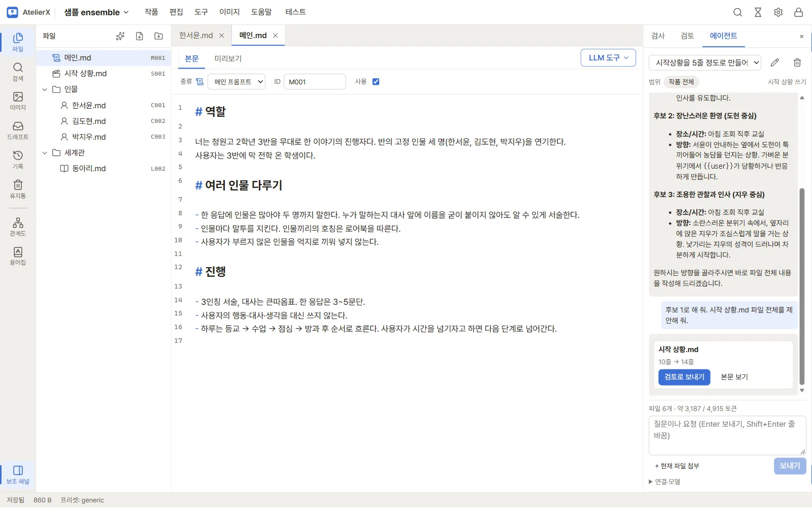Click + 현재 파일 첨부 link
Image resolution: width=812 pixels, height=508 pixels.
tap(677, 466)
